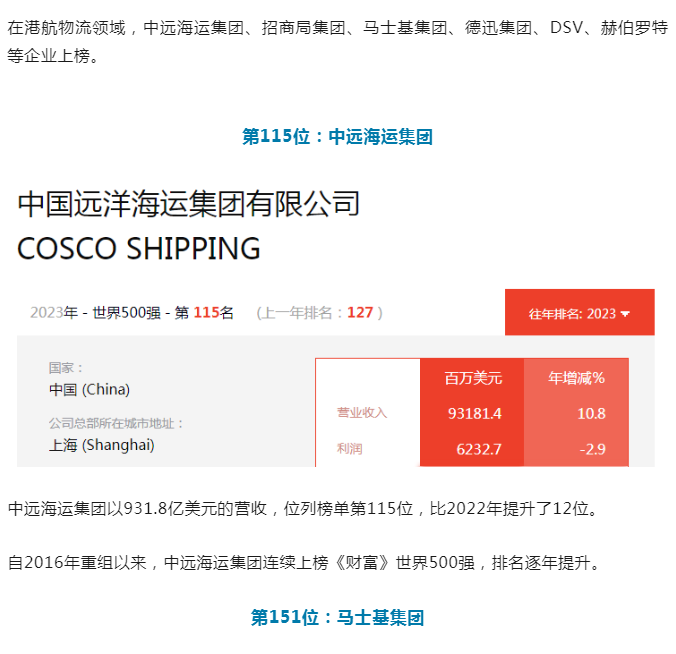Screen dimensions: 676x654
Task: Click the heading 第115位：中远海运集团
Action: (338, 137)
